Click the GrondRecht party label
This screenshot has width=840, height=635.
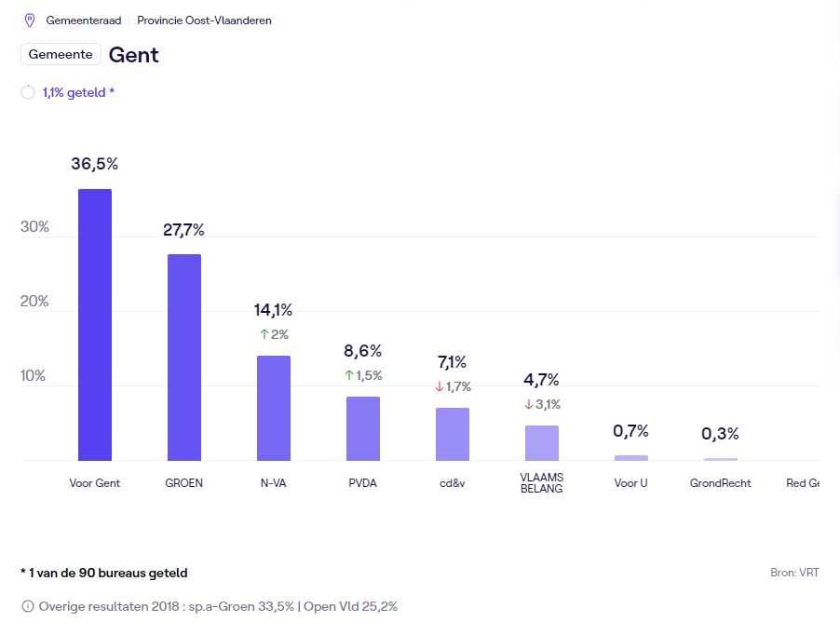click(x=721, y=483)
